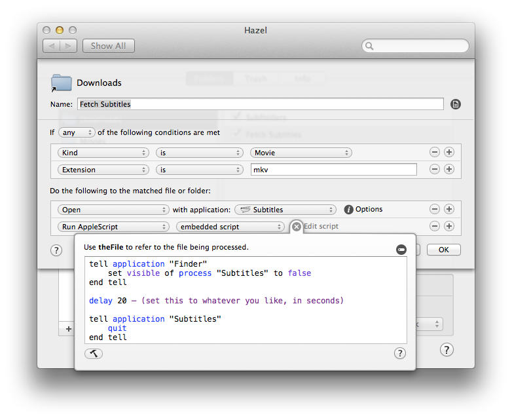Add an action after the Open row
The width and height of the screenshot is (512, 420).
click(x=449, y=209)
